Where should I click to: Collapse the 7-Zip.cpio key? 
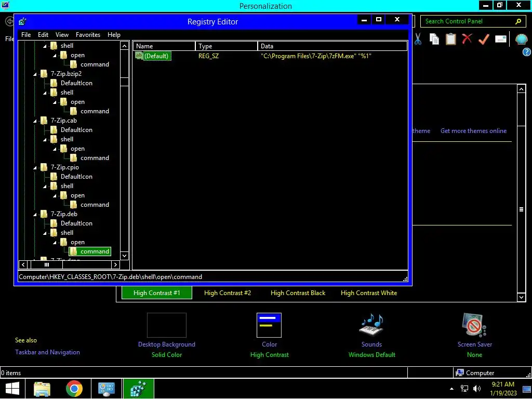coord(35,168)
